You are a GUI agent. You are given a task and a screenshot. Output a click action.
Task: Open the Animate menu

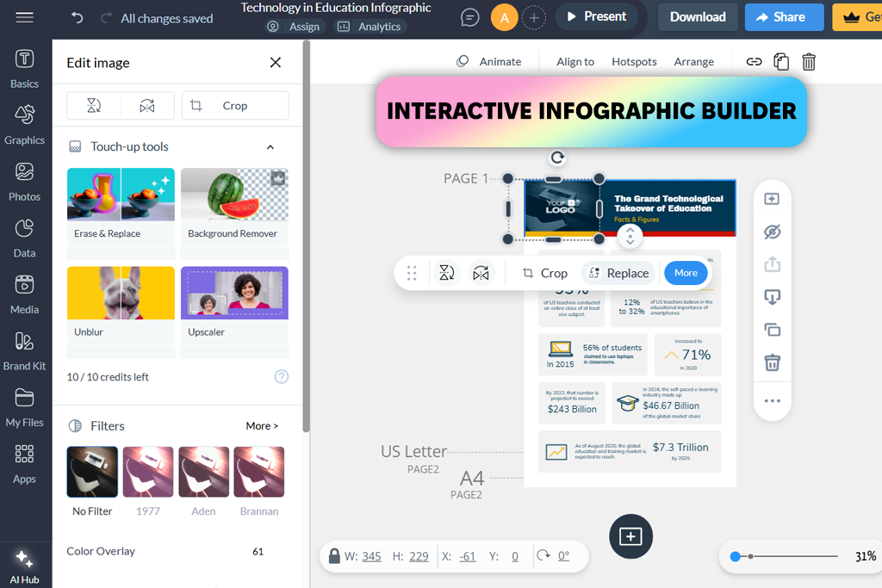click(x=489, y=61)
